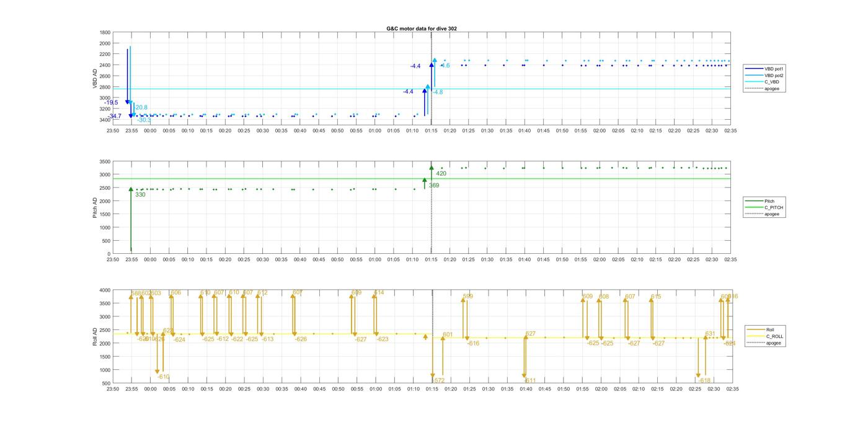Click the "599" annotation in Roll plot
This screenshot has width=868, height=430.
click(467, 297)
